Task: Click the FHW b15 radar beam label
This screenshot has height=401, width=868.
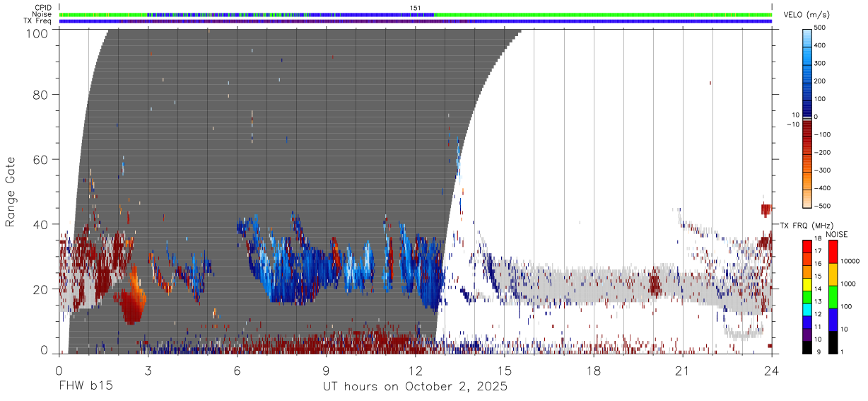Action: (86, 387)
